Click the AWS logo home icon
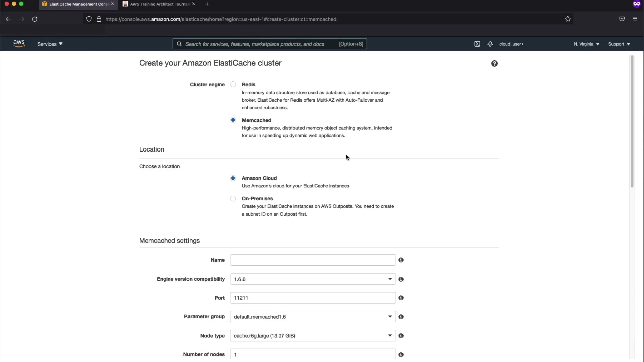 click(x=19, y=44)
